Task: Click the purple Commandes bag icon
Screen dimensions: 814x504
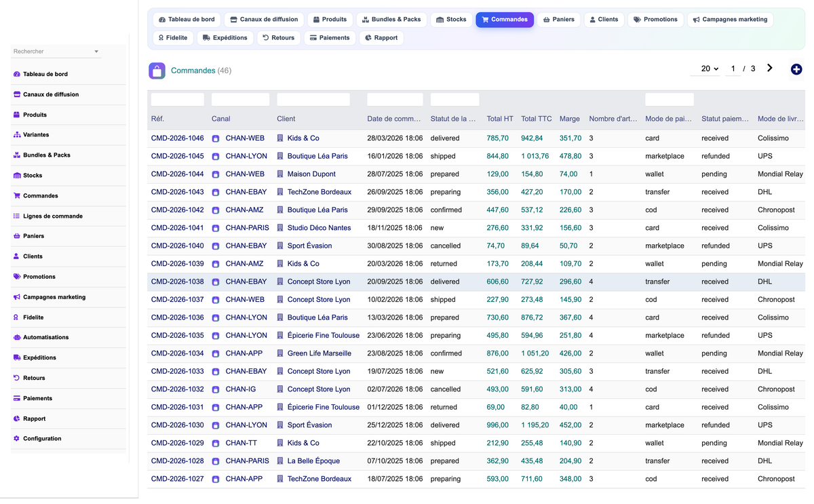Action: (x=157, y=71)
